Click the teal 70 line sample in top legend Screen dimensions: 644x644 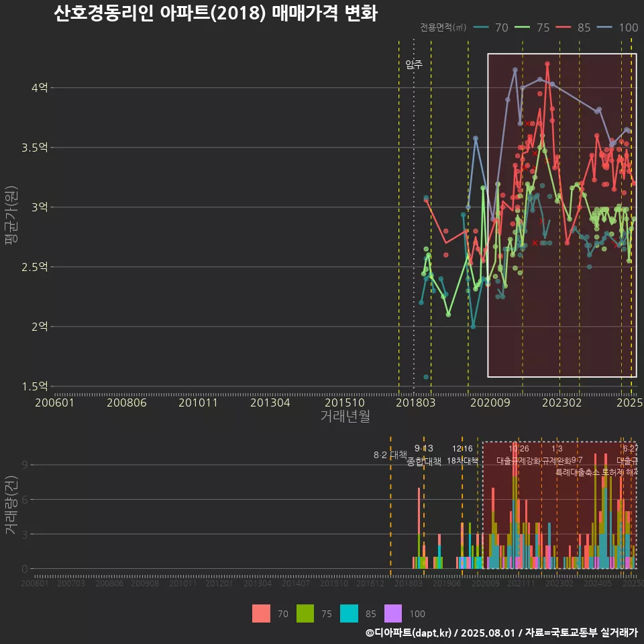click(481, 28)
